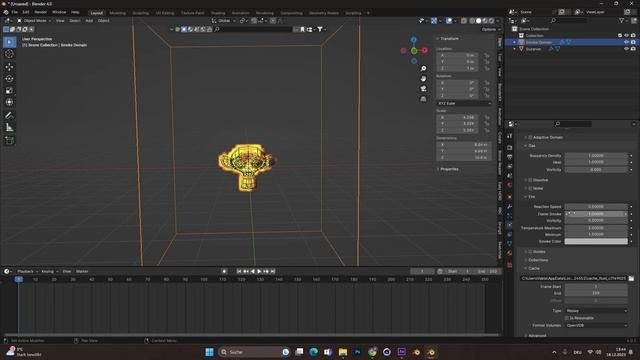Toggle Adaptive Domain checkbox
Screen dimensions: 640x360
coord(530,138)
